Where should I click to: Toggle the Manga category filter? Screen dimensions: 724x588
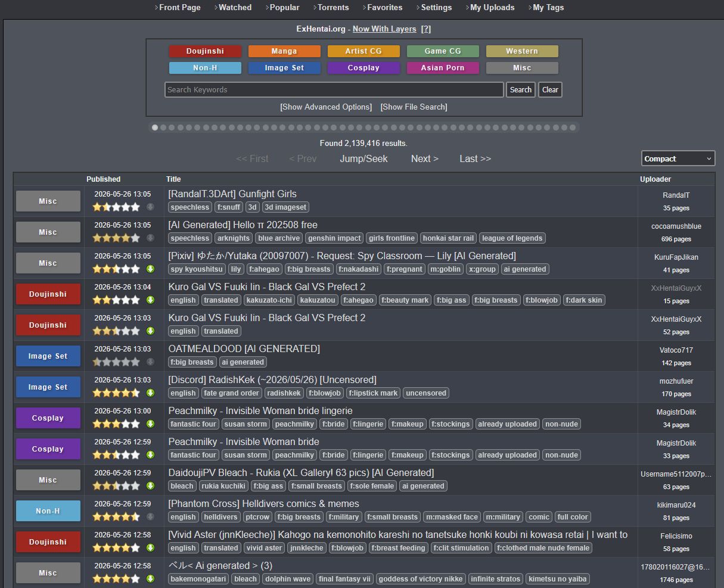[284, 51]
